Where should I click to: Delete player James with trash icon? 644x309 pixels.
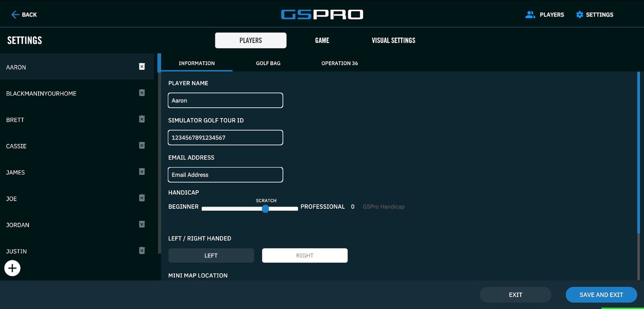[x=142, y=172]
